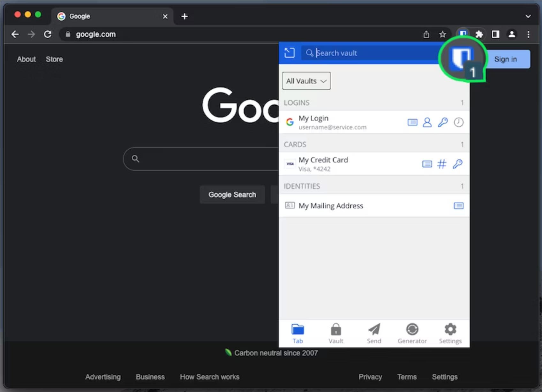This screenshot has height=392, width=542.
Task: Copy security code for My Credit Card
Action: (x=457, y=164)
